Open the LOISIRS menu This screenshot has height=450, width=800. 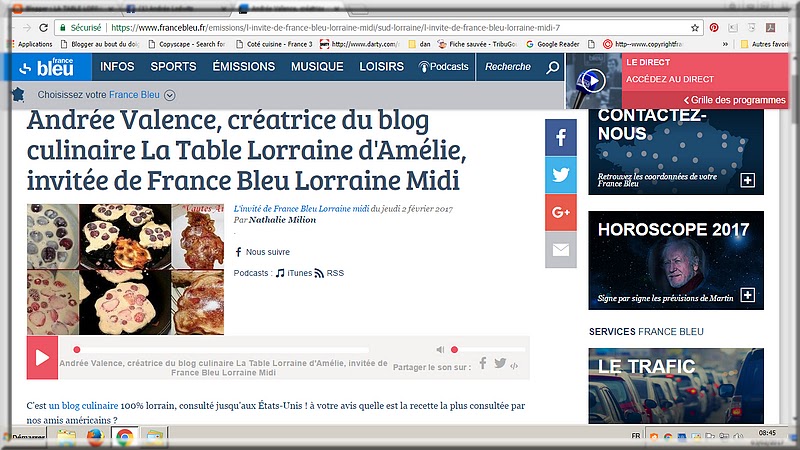tap(382, 67)
